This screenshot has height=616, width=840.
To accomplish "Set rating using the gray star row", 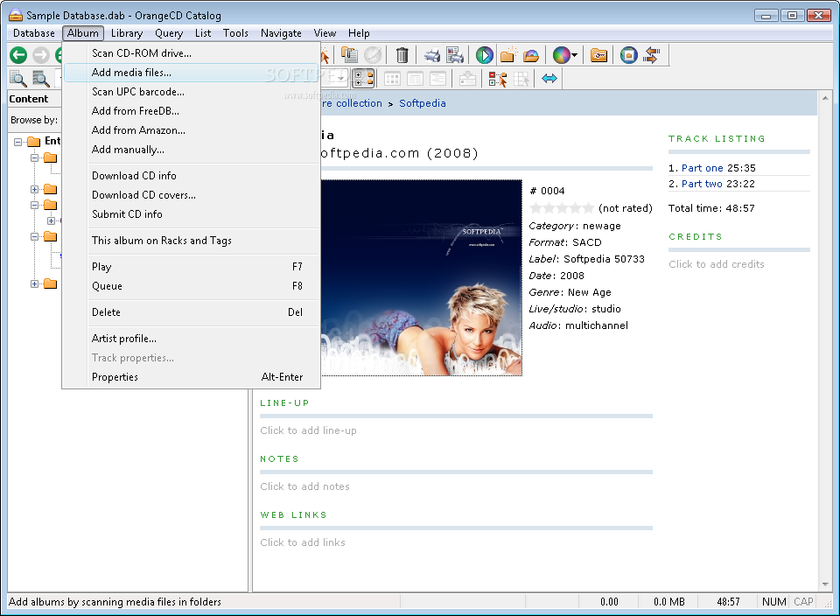I will pos(562,208).
